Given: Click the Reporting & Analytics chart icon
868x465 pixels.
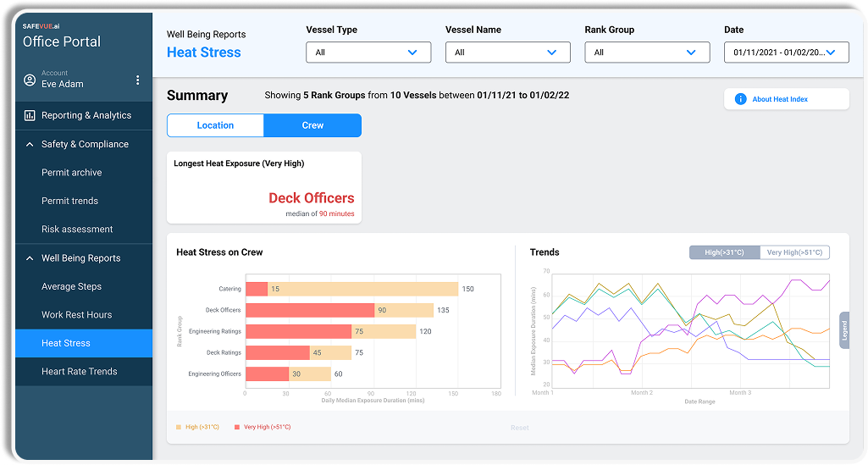Looking at the screenshot, I should click(30, 115).
